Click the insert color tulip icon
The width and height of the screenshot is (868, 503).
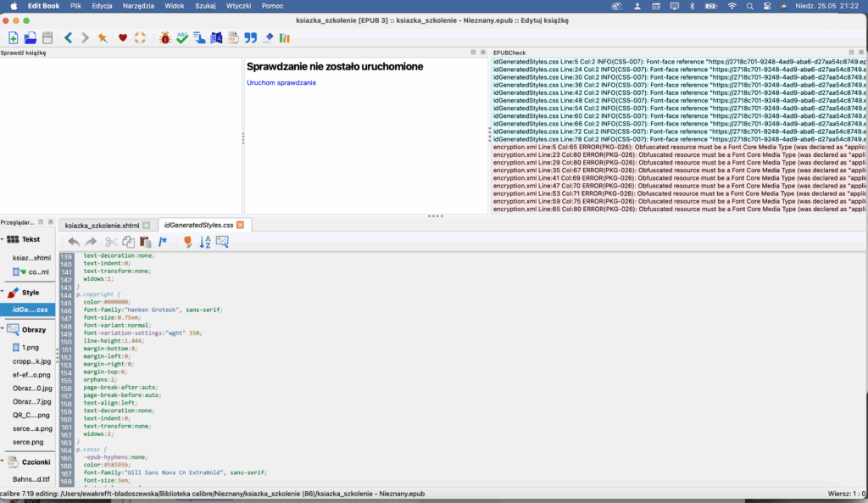(x=187, y=242)
